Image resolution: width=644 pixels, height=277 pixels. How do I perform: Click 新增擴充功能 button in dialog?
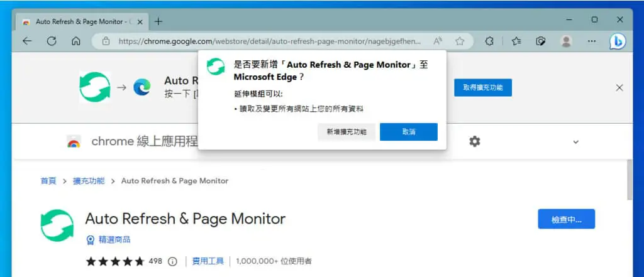pos(347,132)
